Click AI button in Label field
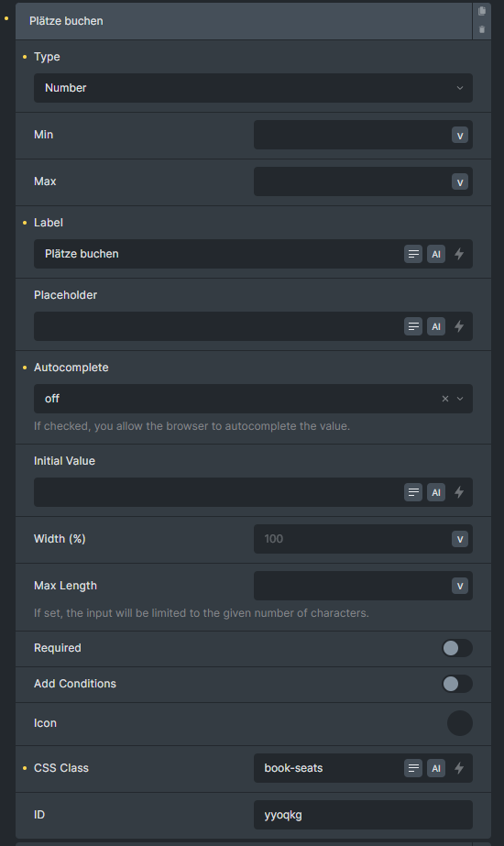The height and width of the screenshot is (846, 504). (436, 254)
